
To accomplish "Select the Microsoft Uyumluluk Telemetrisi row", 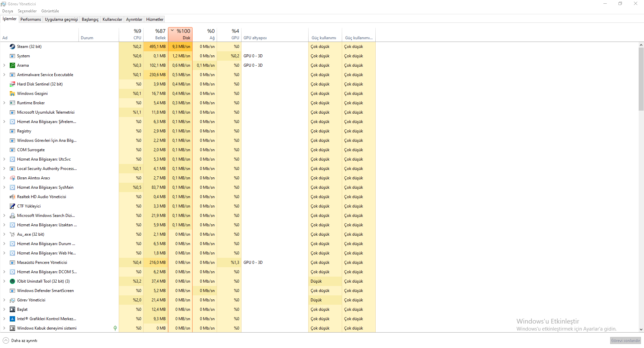I will coord(188,112).
